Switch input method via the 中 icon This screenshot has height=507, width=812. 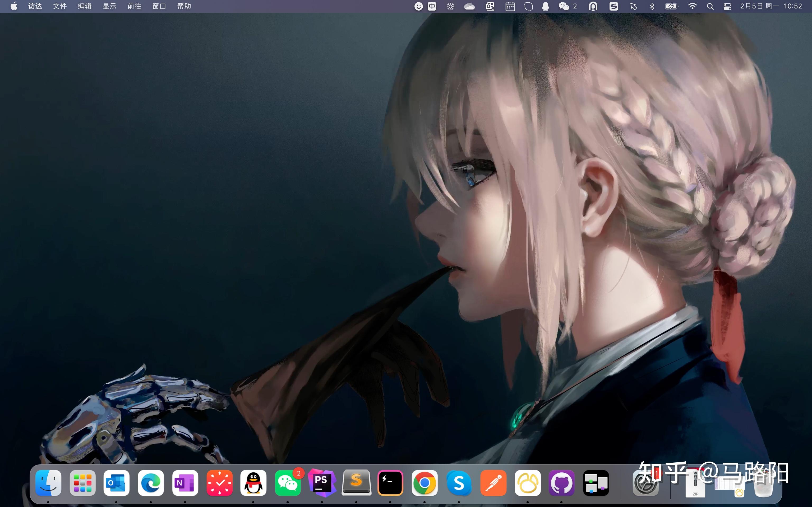(x=431, y=6)
